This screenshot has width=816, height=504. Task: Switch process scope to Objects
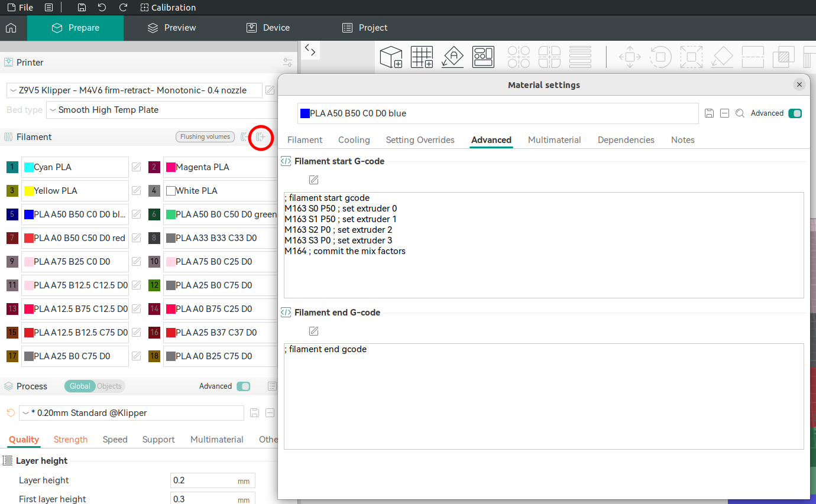pyautogui.click(x=109, y=386)
